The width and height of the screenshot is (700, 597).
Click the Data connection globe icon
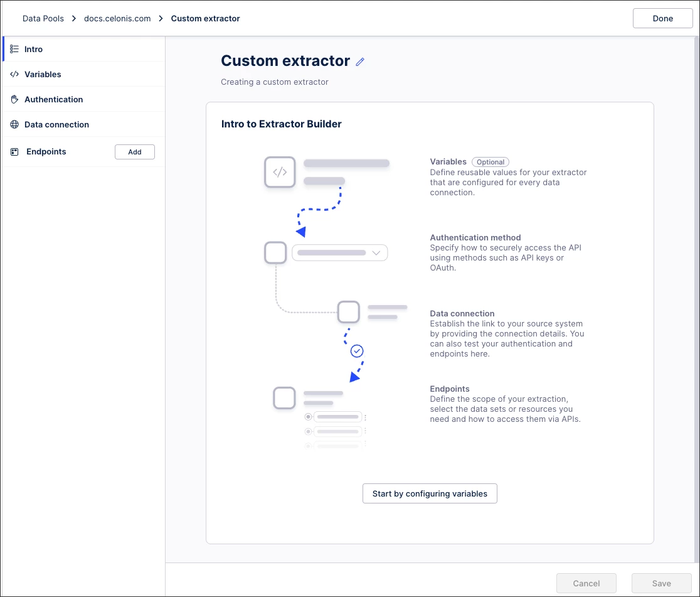14,124
